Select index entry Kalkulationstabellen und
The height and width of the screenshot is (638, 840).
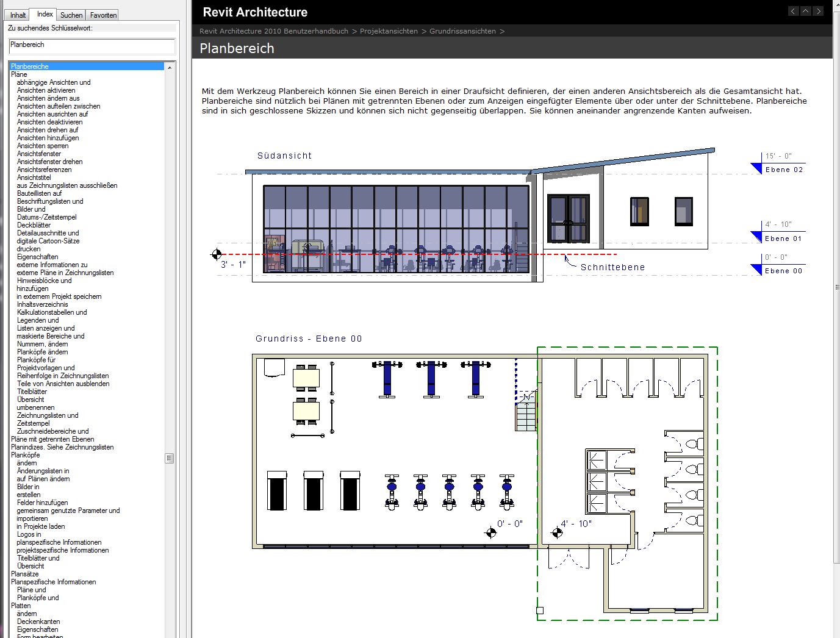click(x=52, y=312)
